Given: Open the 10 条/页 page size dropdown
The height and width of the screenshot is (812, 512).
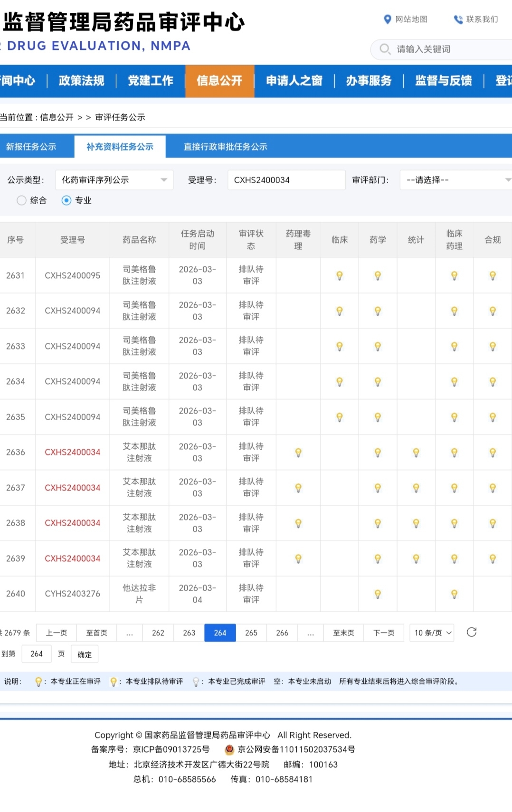Looking at the screenshot, I should [432, 633].
